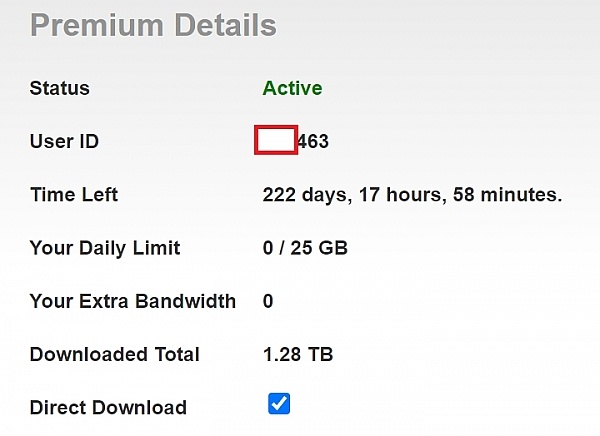Click the Your Extra Bandwidth label

(133, 301)
